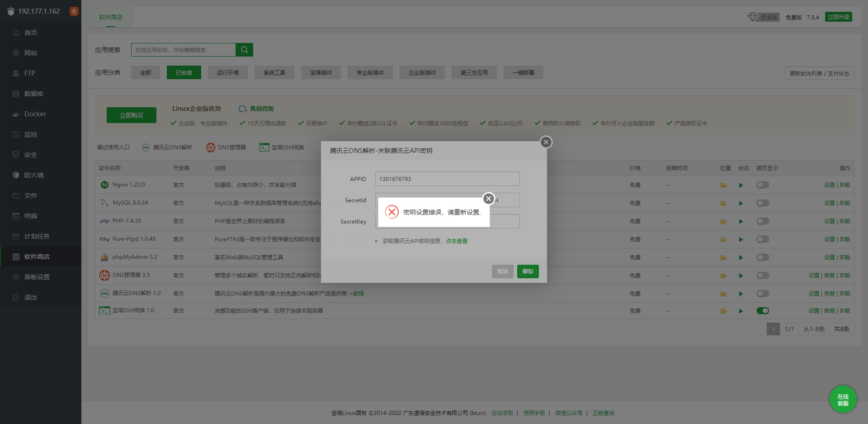
Task: Open the phpMyAdmin 5.2 folder location icon
Action: (723, 257)
